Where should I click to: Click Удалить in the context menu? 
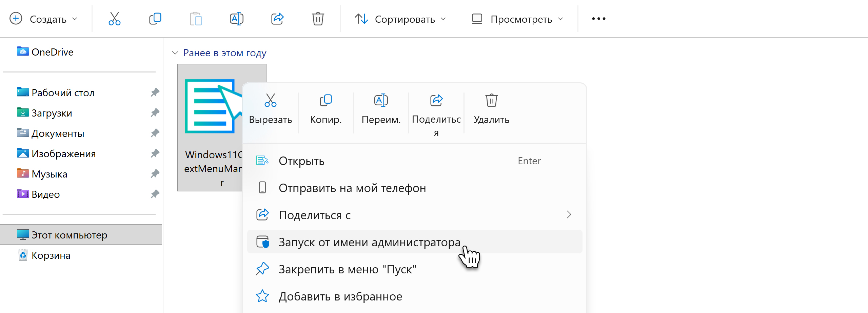pyautogui.click(x=492, y=110)
